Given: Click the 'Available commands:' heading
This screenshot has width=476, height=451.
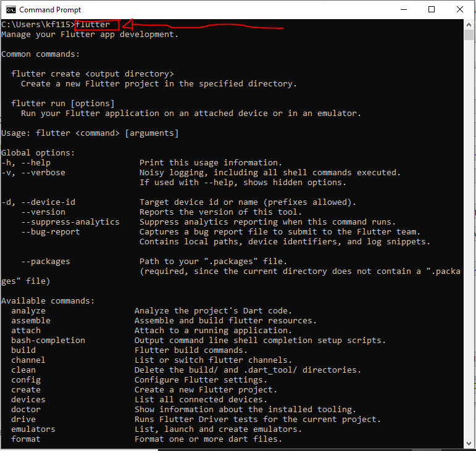Looking at the screenshot, I should [x=48, y=301].
